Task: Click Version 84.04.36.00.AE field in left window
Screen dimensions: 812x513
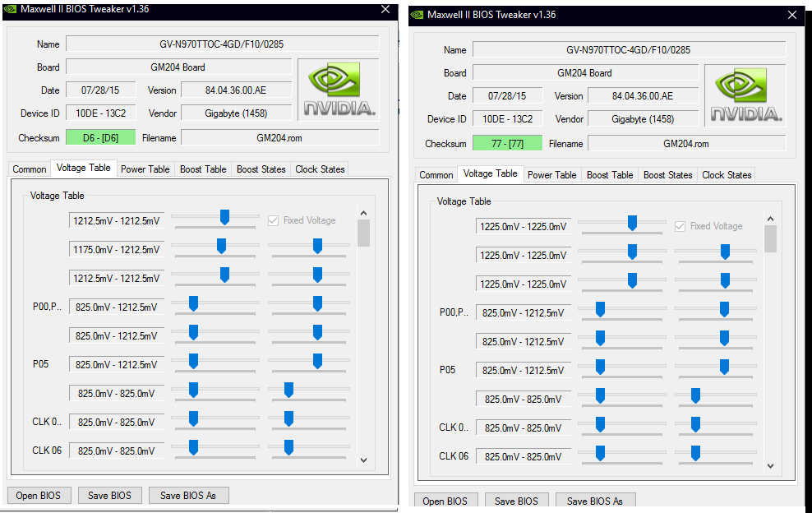Action: pos(236,90)
